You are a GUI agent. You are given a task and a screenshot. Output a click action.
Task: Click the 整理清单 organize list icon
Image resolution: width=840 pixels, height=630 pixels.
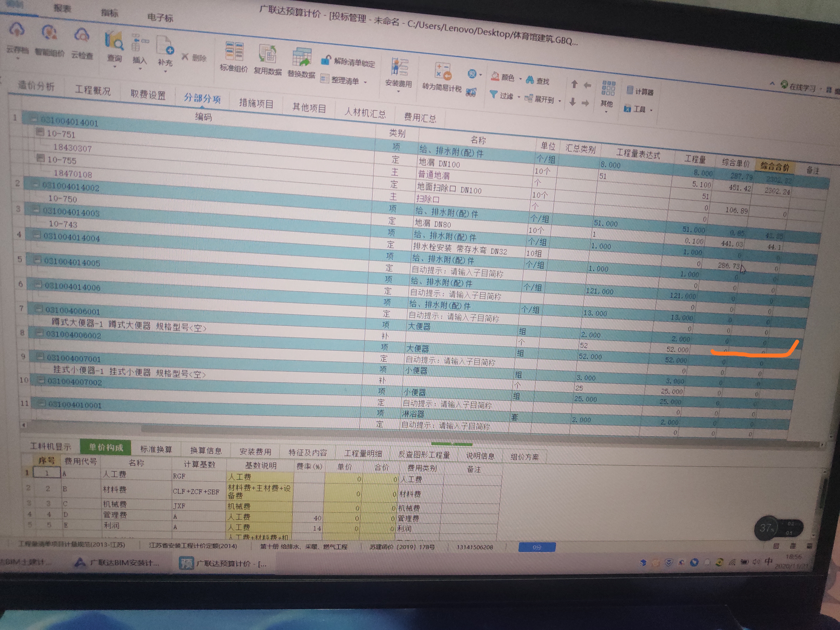click(325, 78)
